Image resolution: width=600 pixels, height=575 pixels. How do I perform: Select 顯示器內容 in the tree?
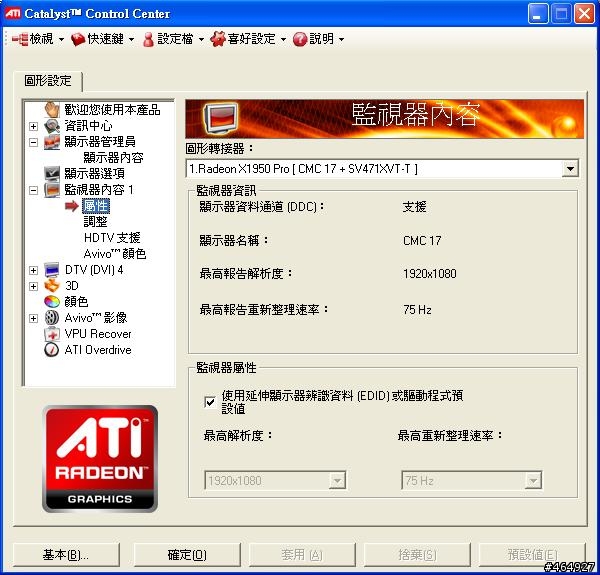click(x=113, y=158)
